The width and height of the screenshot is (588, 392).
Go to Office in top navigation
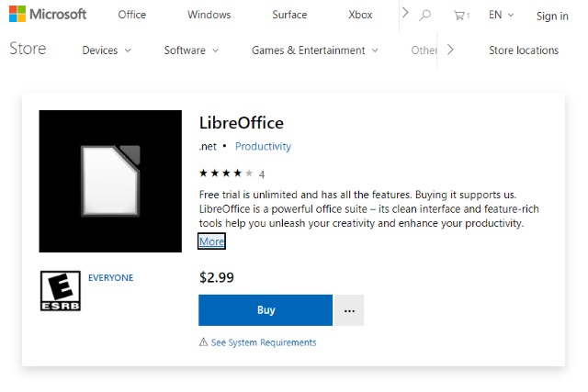pos(132,16)
